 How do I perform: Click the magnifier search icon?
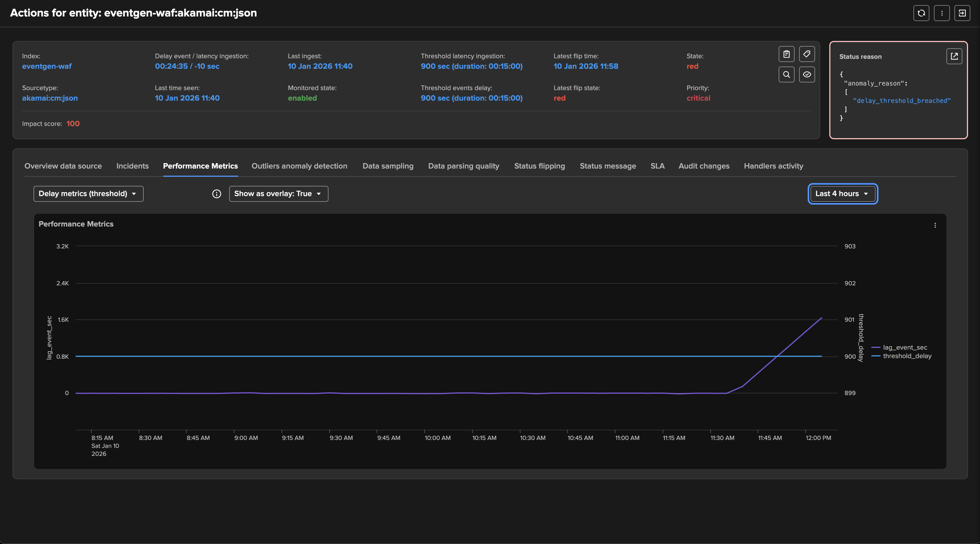point(786,74)
